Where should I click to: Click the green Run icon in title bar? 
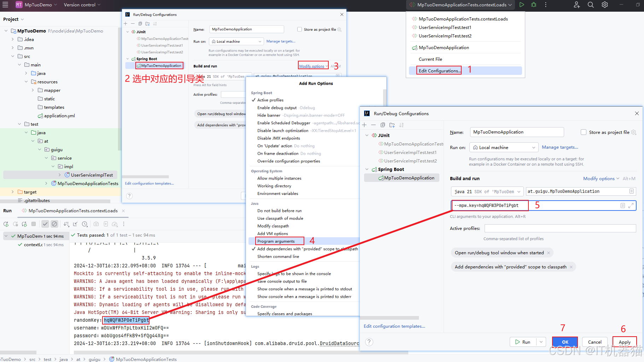click(x=522, y=5)
